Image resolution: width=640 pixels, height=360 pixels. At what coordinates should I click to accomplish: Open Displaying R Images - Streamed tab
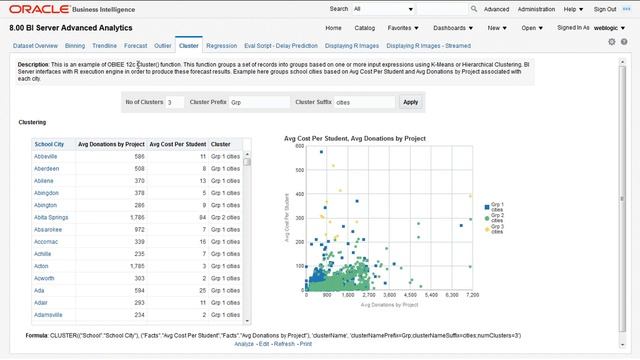pyautogui.click(x=429, y=46)
